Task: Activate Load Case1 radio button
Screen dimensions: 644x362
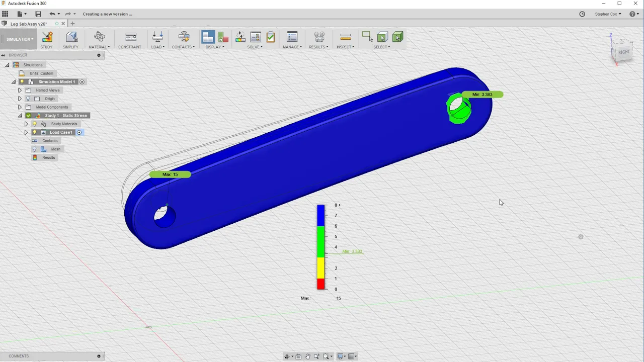Action: (79, 132)
